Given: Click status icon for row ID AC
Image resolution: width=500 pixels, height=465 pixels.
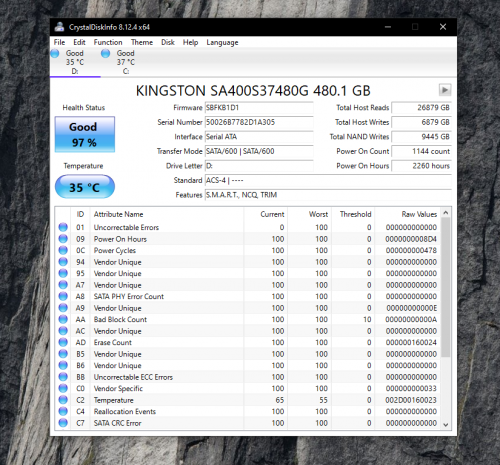Looking at the screenshot, I should [63, 331].
